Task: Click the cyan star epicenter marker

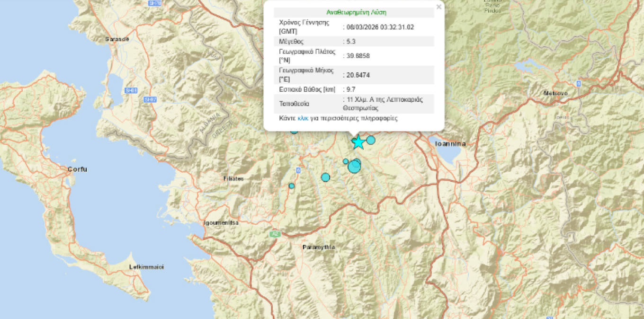Action: coord(358,142)
